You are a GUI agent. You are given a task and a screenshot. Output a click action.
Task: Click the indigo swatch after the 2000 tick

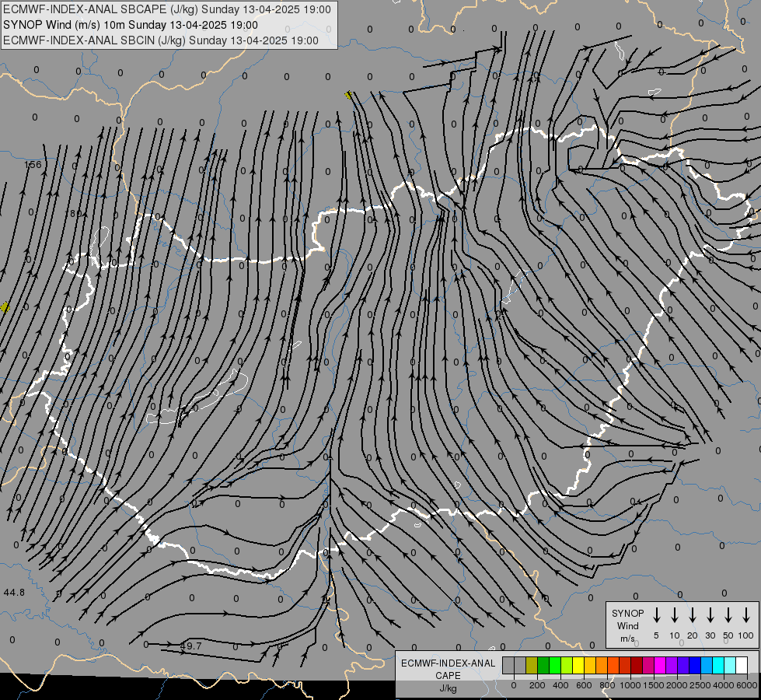tap(683, 665)
